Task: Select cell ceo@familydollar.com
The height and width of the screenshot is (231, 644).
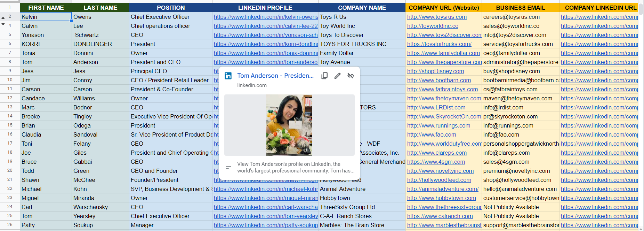Action: pos(521,53)
